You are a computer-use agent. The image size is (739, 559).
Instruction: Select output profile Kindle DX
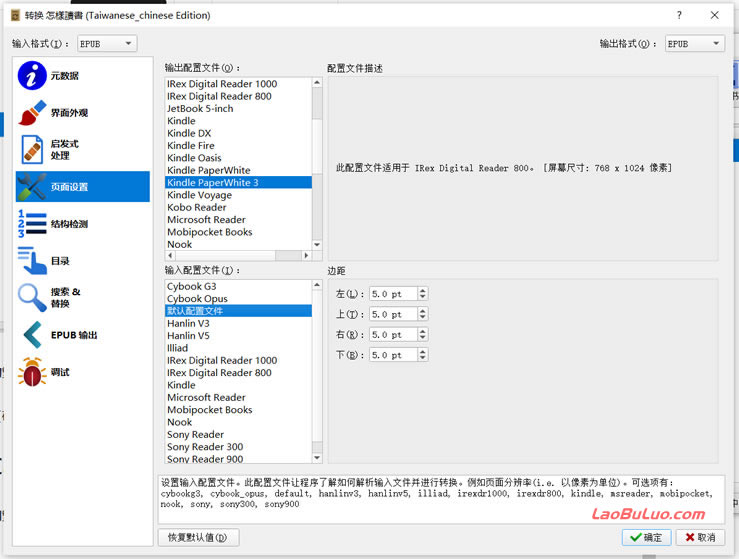pyautogui.click(x=238, y=133)
